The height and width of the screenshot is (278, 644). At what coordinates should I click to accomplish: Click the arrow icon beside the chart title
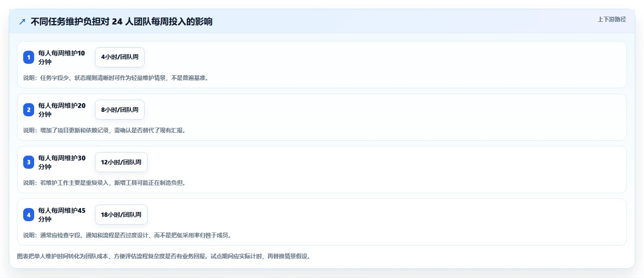[22, 22]
